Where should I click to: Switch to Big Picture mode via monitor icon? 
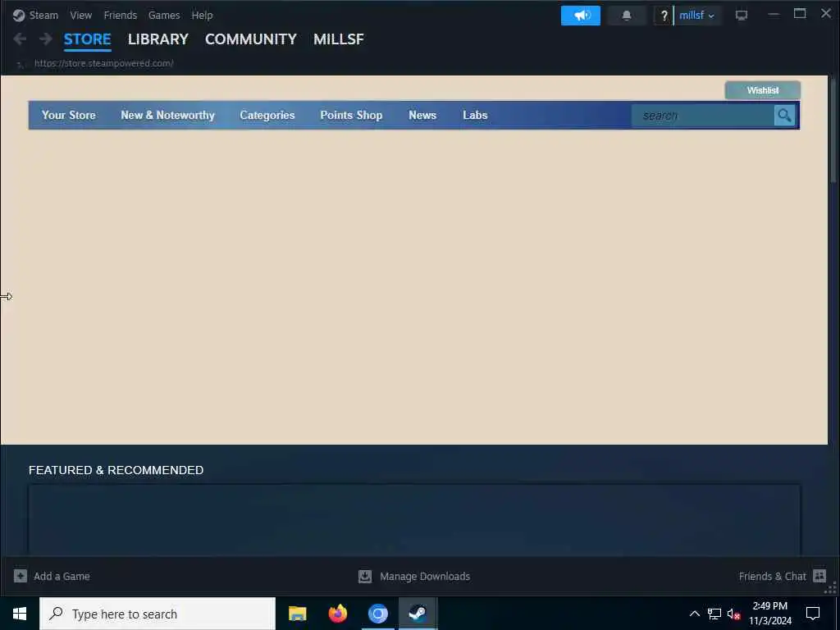pyautogui.click(x=742, y=15)
